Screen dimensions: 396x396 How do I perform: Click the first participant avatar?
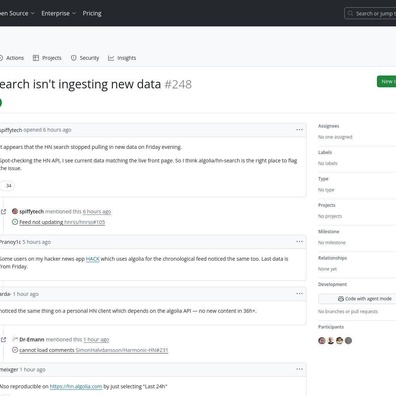pyautogui.click(x=322, y=340)
